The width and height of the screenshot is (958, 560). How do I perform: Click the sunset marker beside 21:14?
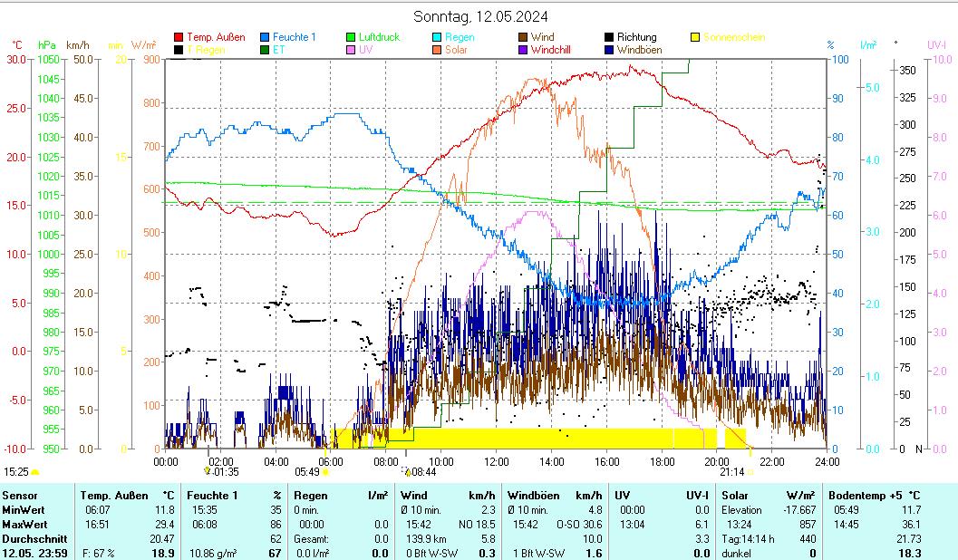(750, 472)
